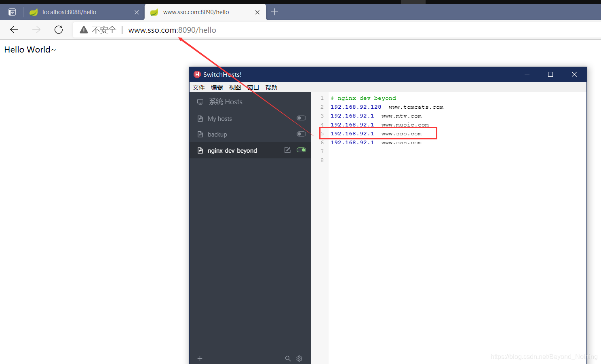The height and width of the screenshot is (364, 601).
Task: Maximize the SwitchHosts! window
Action: click(x=550, y=74)
